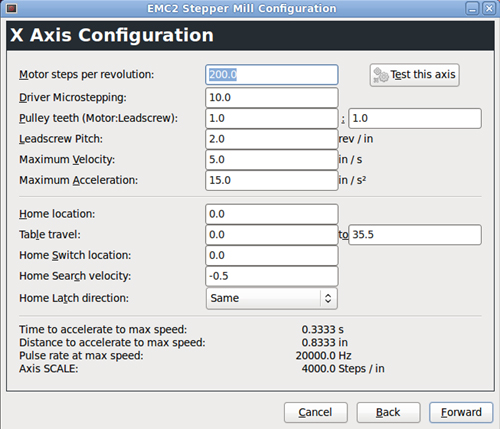Focus the Motor steps per revolution field
500x429 pixels.
pyautogui.click(x=272, y=75)
